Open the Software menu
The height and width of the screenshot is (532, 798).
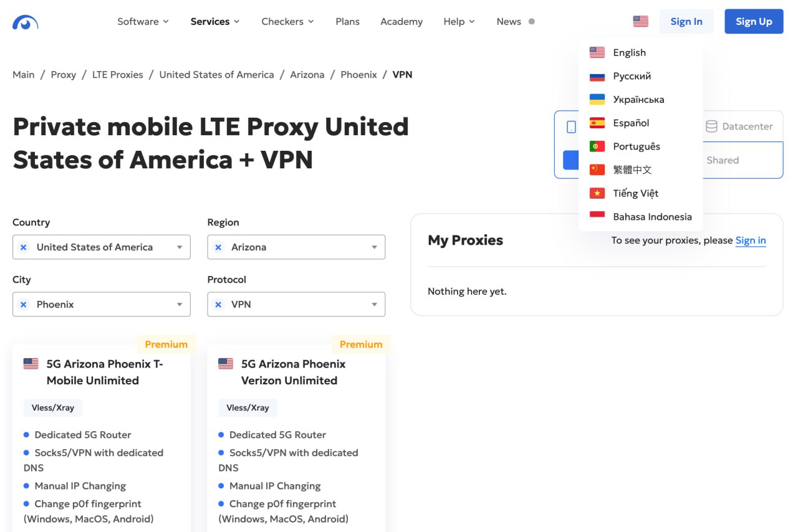pyautogui.click(x=143, y=21)
